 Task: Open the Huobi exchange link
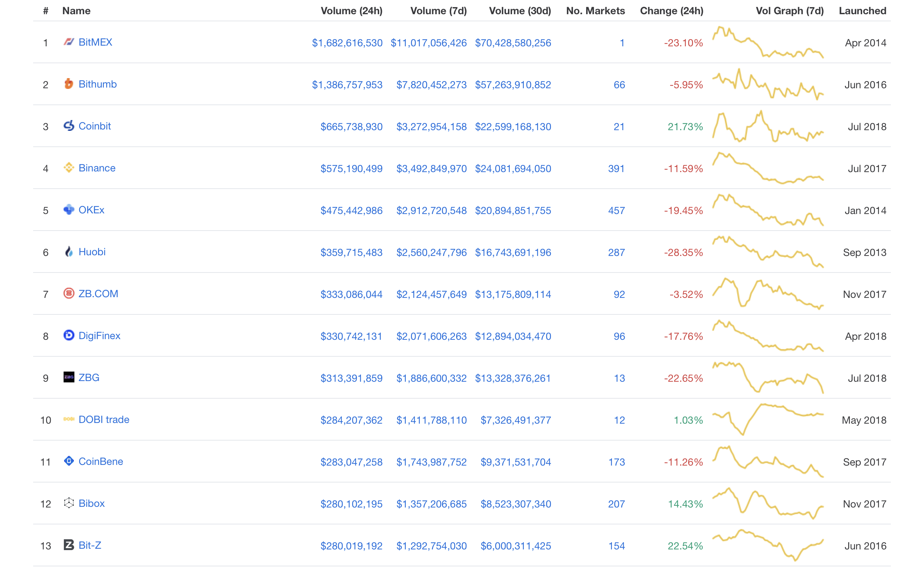[x=92, y=252]
